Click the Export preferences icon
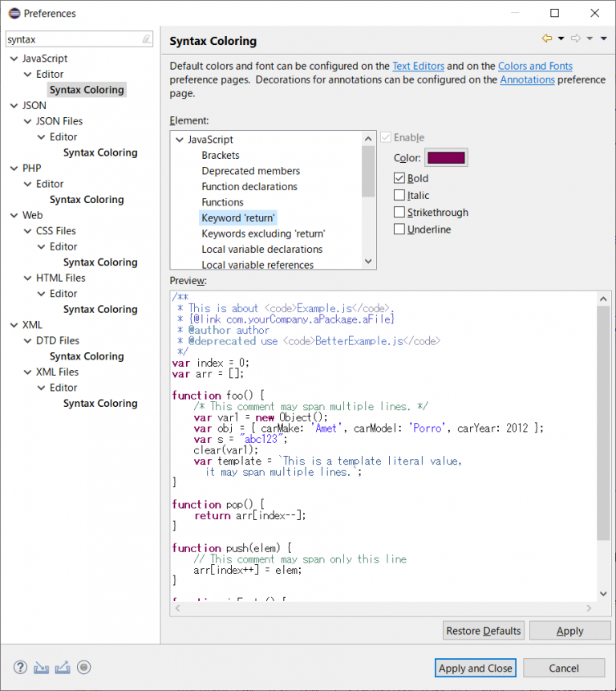616x691 pixels. pyautogui.click(x=63, y=668)
